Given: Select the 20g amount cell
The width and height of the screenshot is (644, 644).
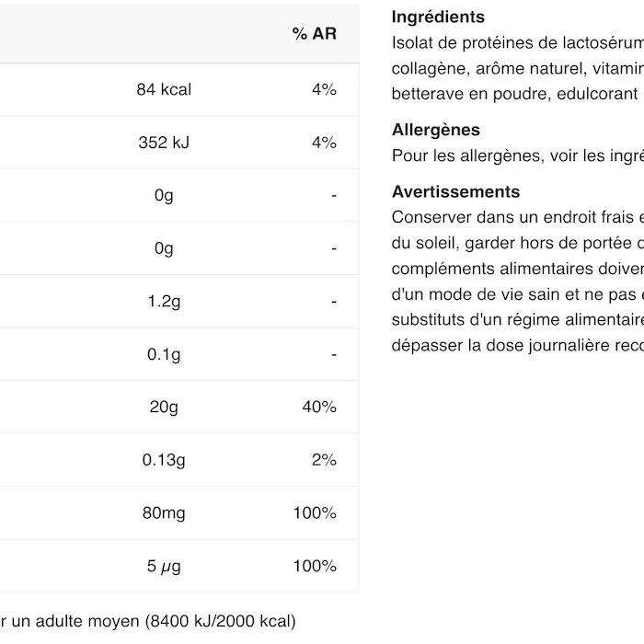Looking at the screenshot, I should click(x=164, y=407).
